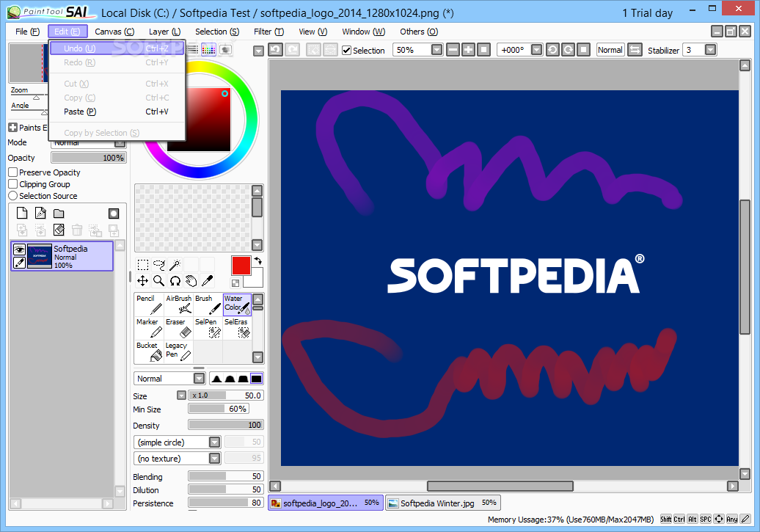Select the flattest brush edge shape
Viewport: 760px width, 532px height.
257,379
